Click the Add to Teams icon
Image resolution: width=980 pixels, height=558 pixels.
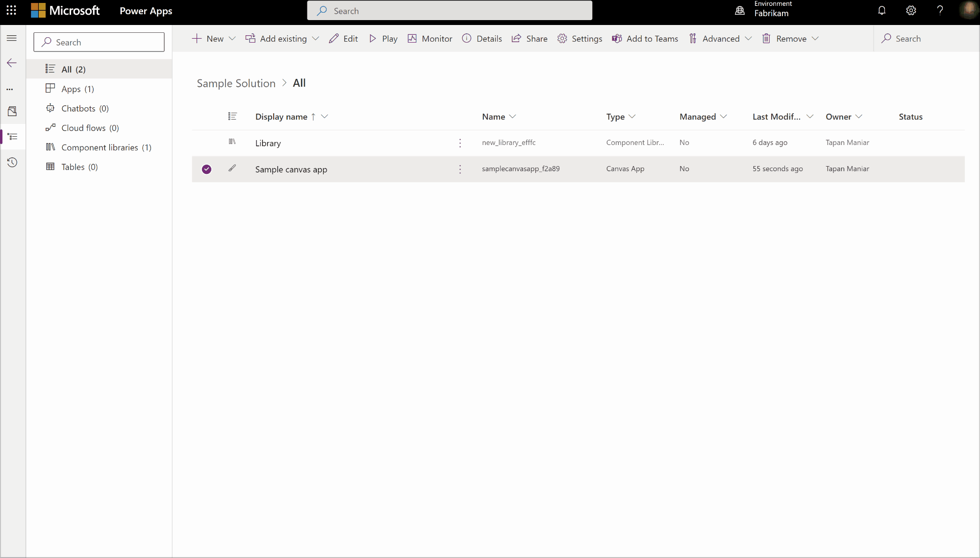coord(617,38)
